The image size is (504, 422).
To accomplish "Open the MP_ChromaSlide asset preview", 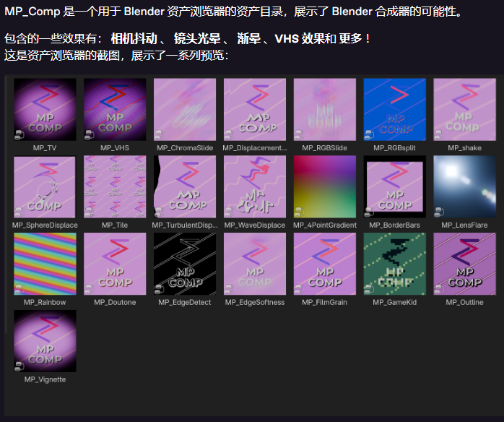I will coord(185,109).
